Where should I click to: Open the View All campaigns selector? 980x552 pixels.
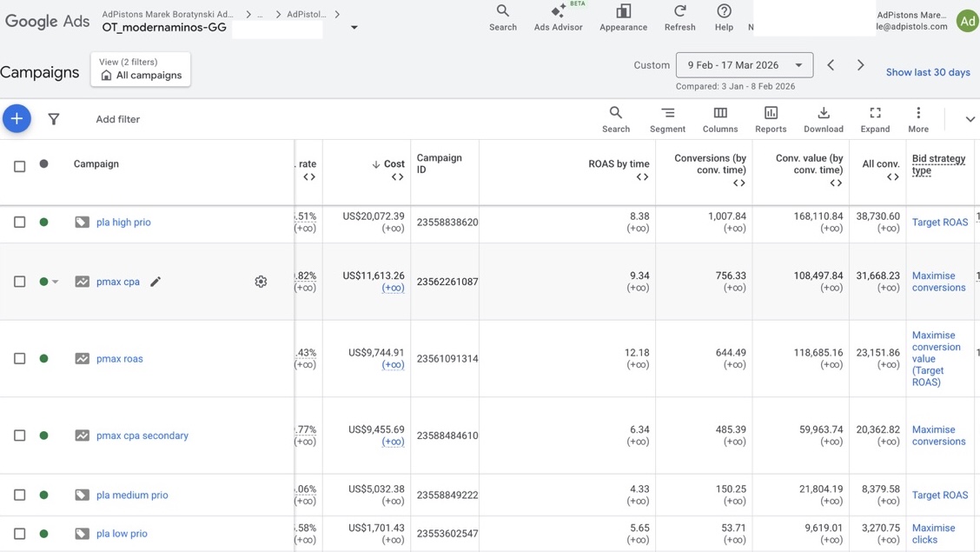pos(141,69)
